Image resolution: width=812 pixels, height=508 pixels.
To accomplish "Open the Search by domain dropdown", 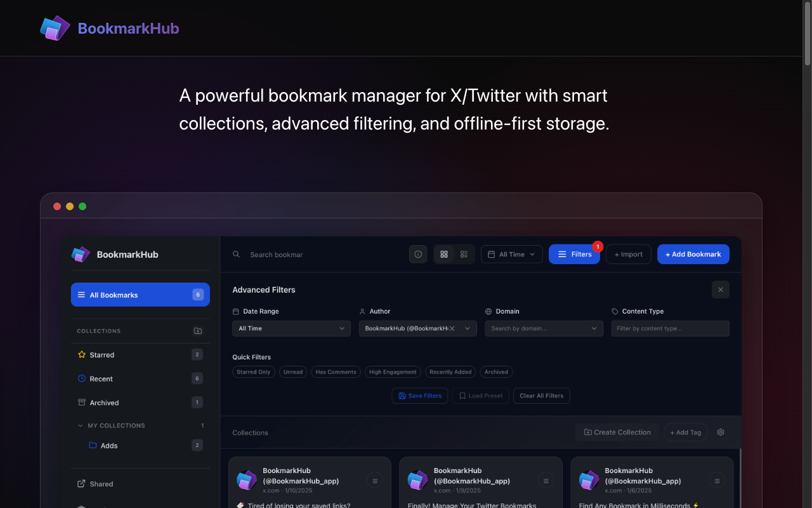I will point(544,328).
